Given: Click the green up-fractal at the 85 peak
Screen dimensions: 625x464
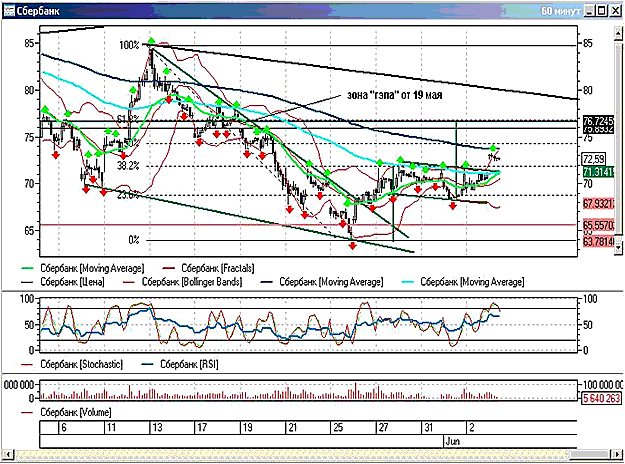Looking at the screenshot, I should point(151,41).
